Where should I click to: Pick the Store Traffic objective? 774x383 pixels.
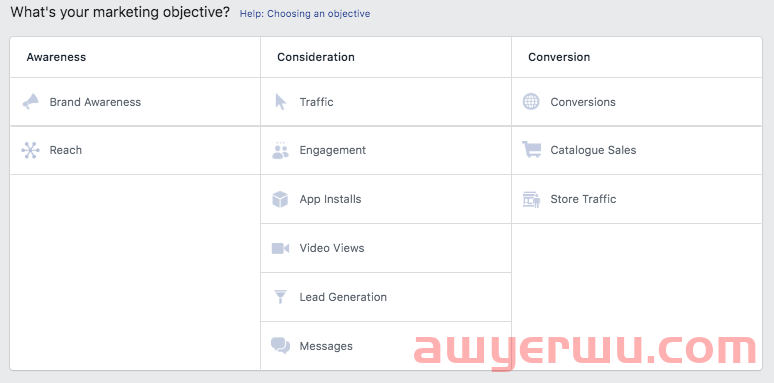(637, 199)
